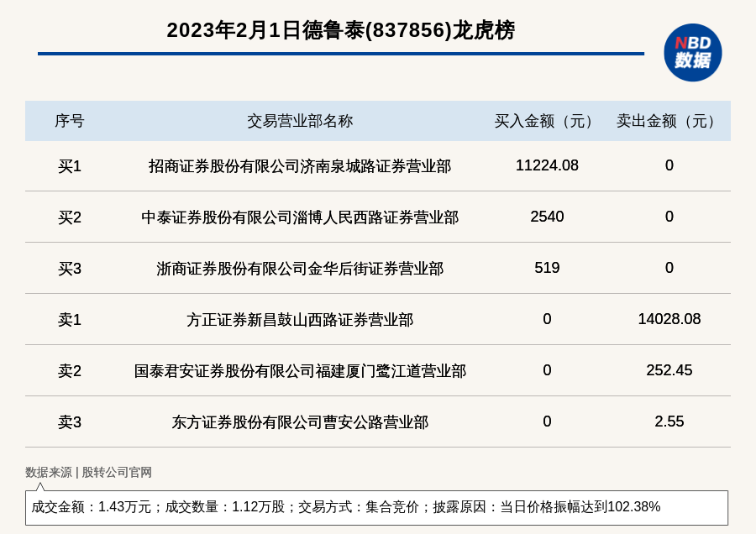Screen dimensions: 756x534
Task: Select the 卖3 row label
Action: (70, 422)
